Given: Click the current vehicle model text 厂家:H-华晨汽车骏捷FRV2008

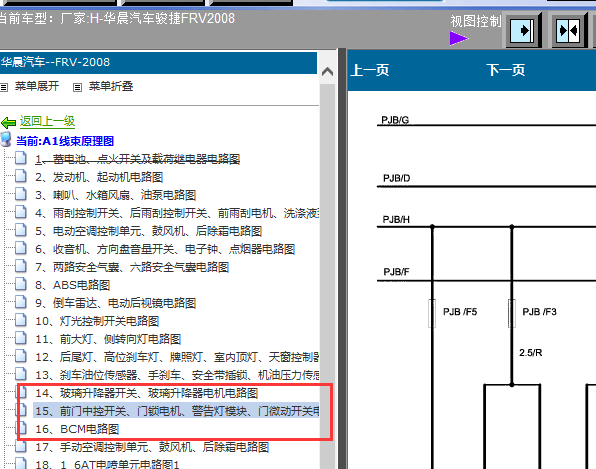Looking at the screenshot, I should coord(147,18).
